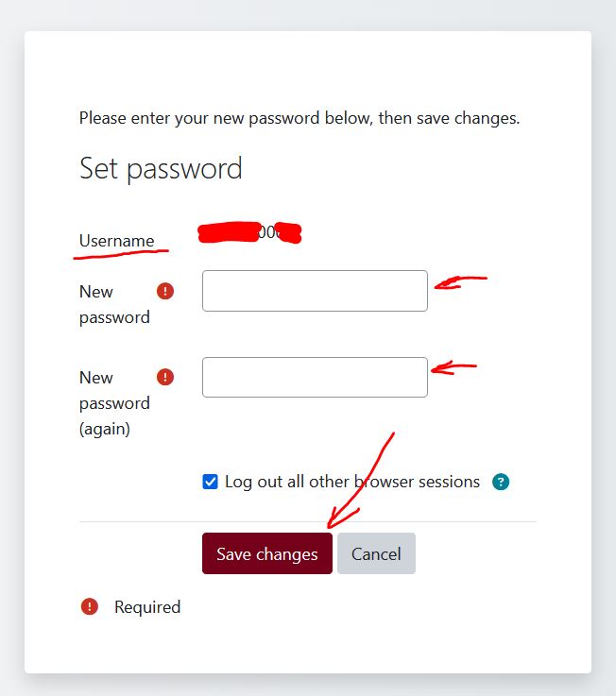Click the Username label

pos(116,241)
